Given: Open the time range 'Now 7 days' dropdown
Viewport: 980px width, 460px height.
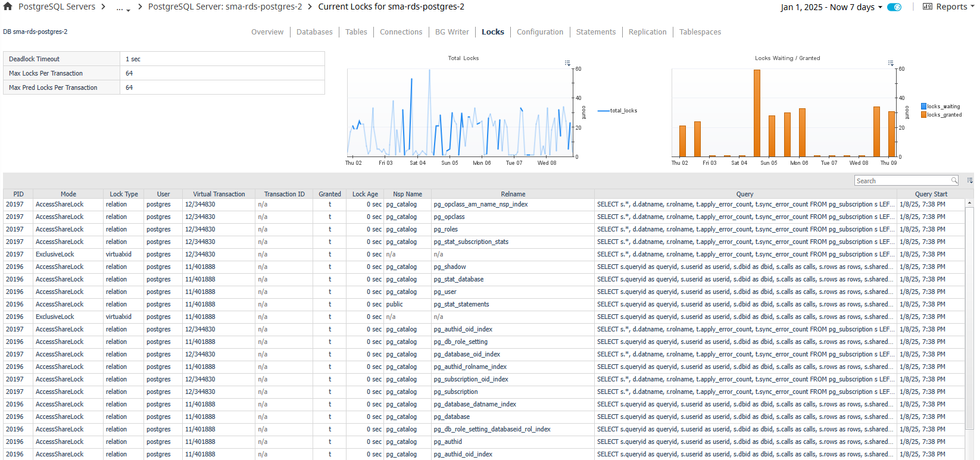Looking at the screenshot, I should [831, 7].
